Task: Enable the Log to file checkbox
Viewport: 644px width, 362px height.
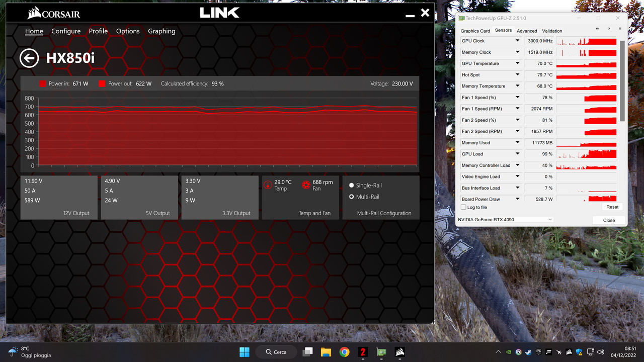Action: [x=463, y=207]
